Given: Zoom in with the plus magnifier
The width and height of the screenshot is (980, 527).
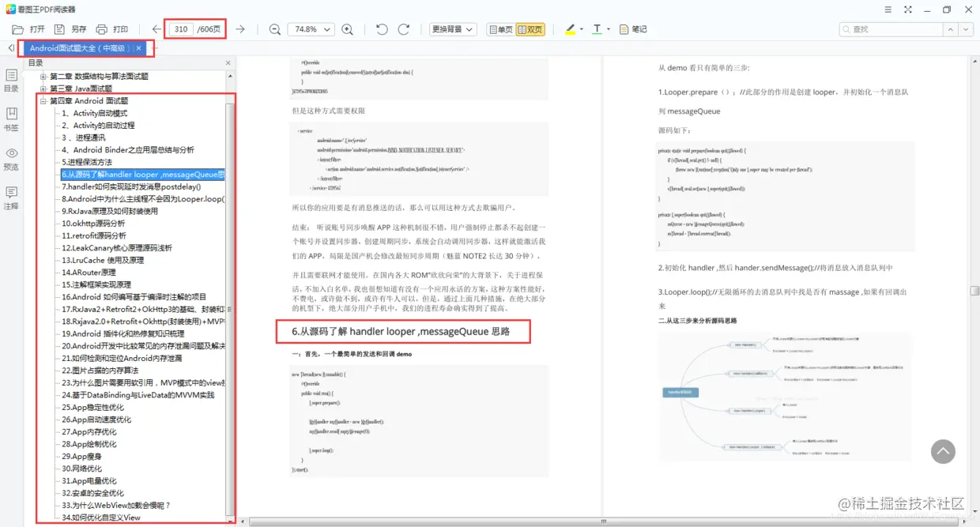Looking at the screenshot, I should tap(347, 29).
